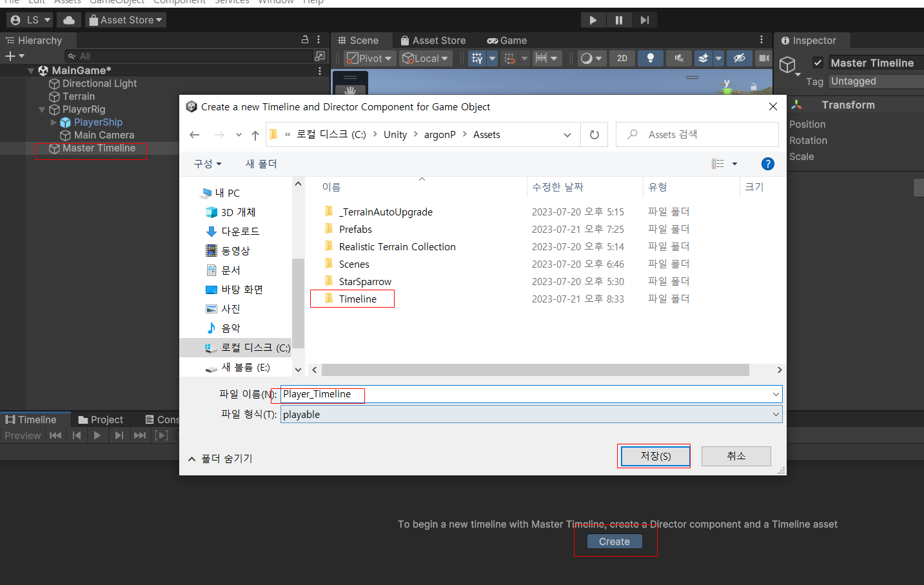Toggle 2D view mode in Scene
The width and height of the screenshot is (924, 585).
tap(622, 58)
